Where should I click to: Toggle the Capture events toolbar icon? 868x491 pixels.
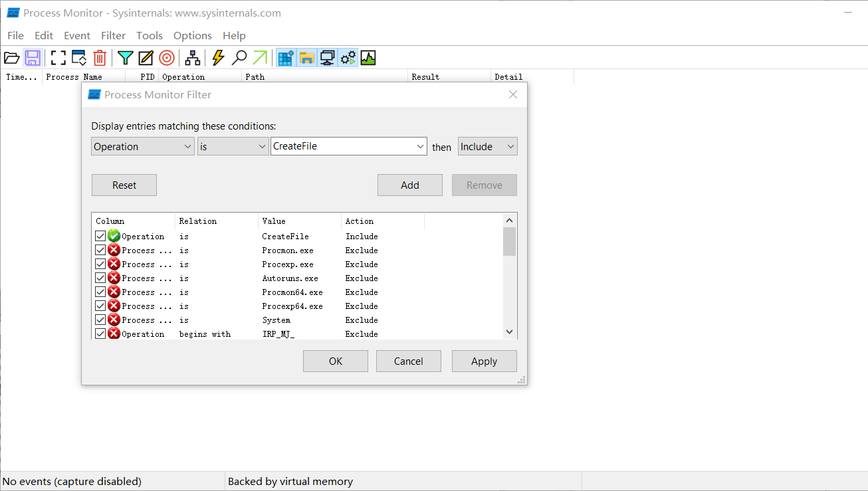pos(58,58)
